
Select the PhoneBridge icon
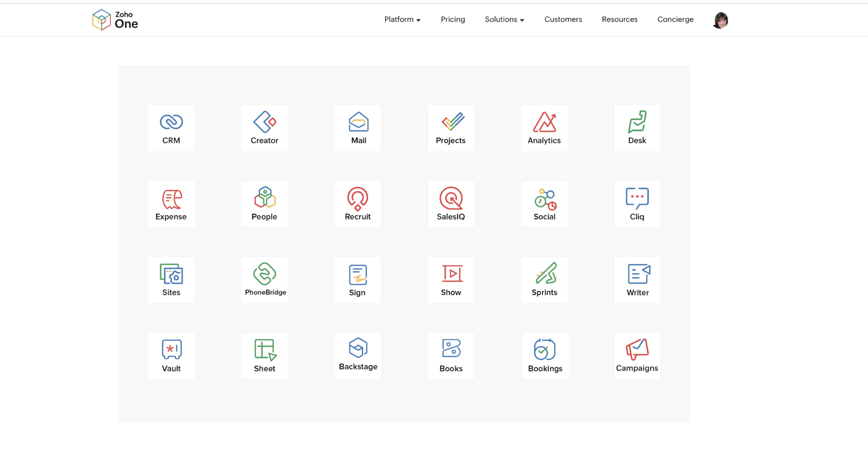point(264,279)
